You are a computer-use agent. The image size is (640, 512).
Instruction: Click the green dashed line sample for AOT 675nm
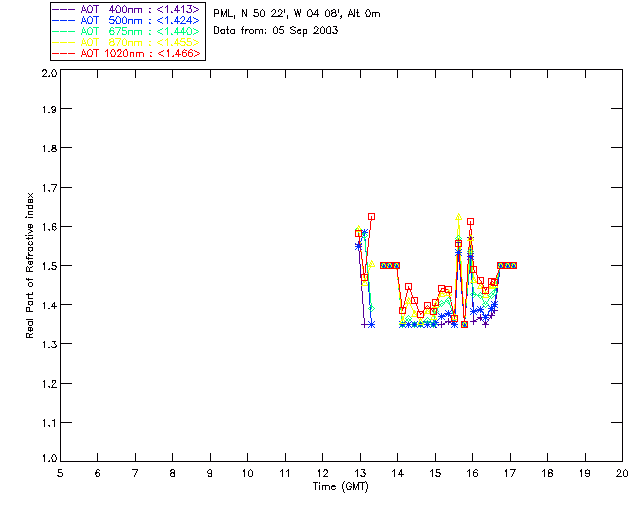(x=64, y=31)
